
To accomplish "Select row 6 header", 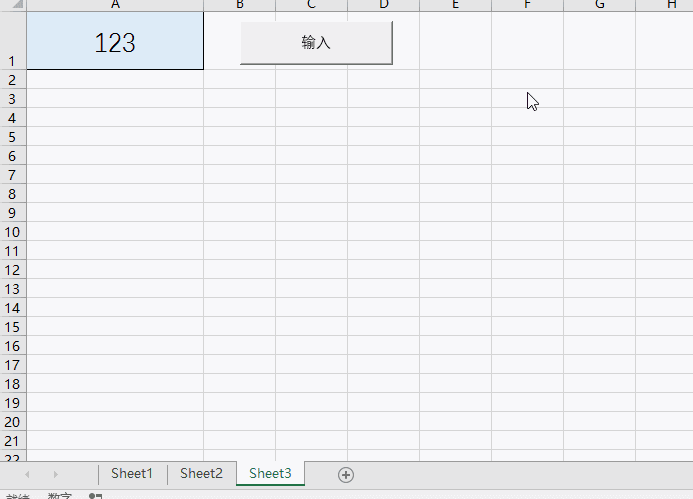I will (x=13, y=156).
